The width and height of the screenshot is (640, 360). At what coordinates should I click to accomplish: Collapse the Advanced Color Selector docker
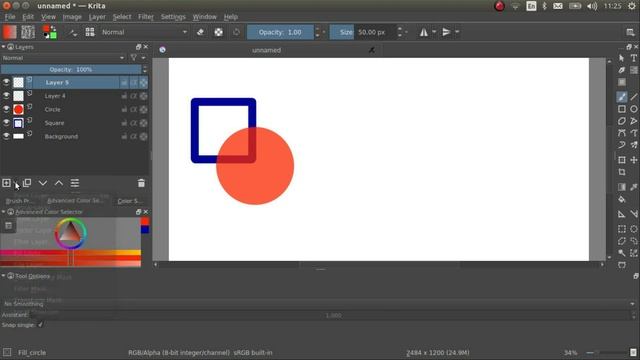click(3, 212)
